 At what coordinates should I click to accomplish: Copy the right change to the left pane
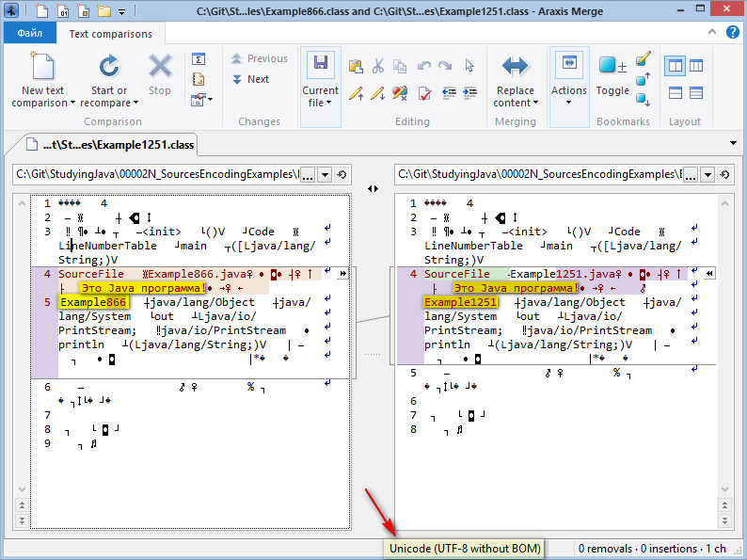tap(710, 274)
